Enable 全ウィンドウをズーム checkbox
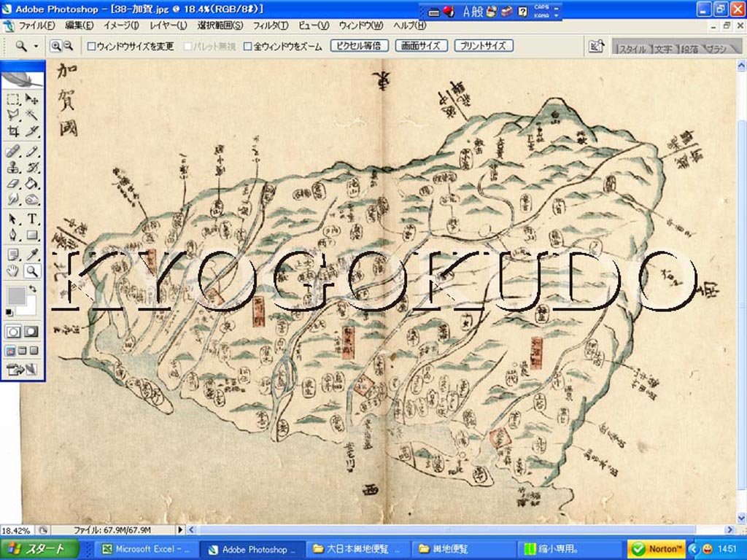 click(248, 46)
